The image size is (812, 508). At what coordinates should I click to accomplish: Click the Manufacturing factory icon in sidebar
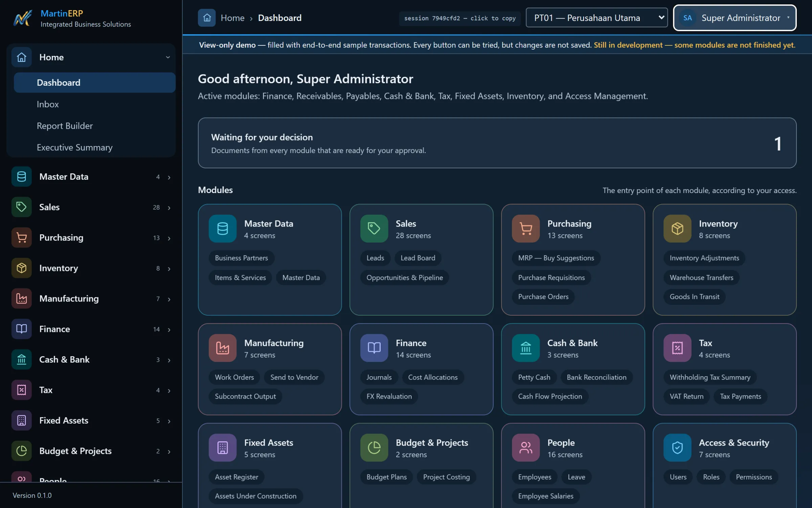[22, 298]
